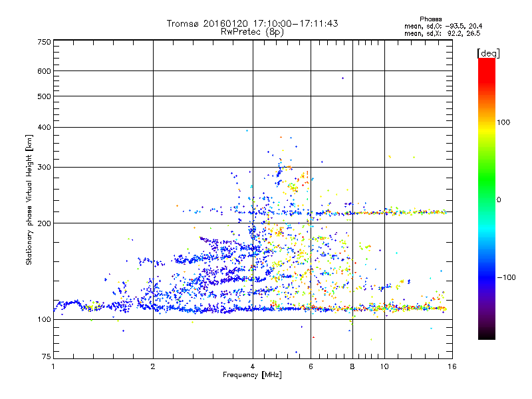The image size is (532, 399).
Task: Click the x-axis label '4'
Action: coord(253,366)
